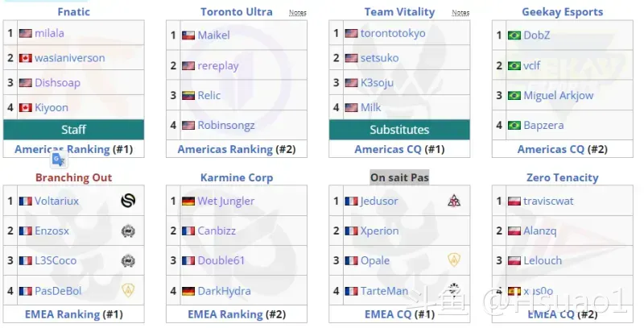The width and height of the screenshot is (644, 328).
Task: Click the Canadian flag beside wasianiverson
Action: [x=25, y=58]
